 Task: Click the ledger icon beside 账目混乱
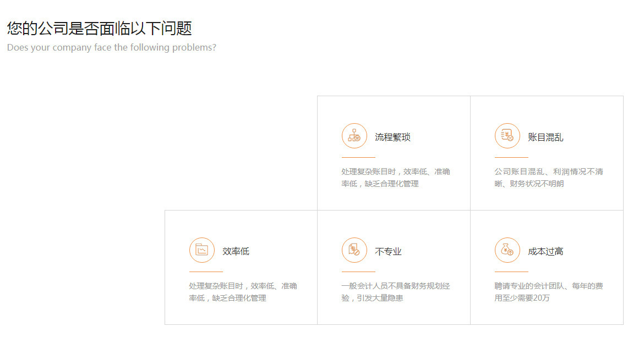tap(507, 136)
